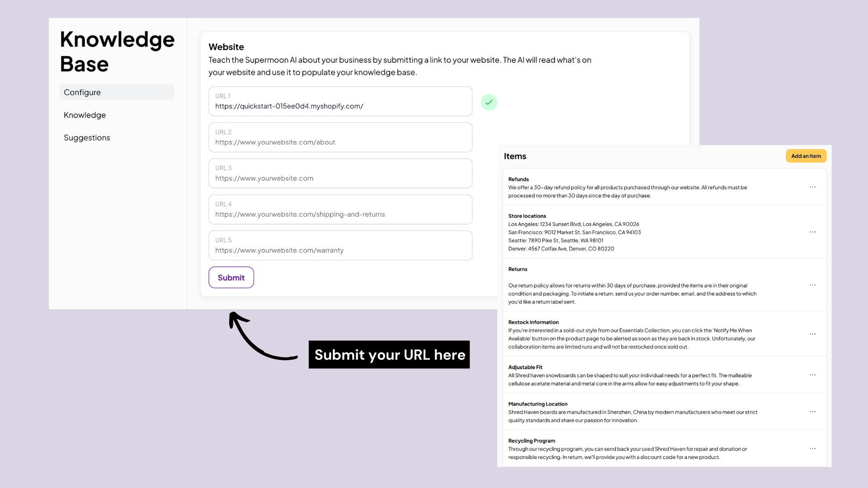Screen dimensions: 868x488
Task: Click the green checkmark status icon
Action: pos(488,102)
